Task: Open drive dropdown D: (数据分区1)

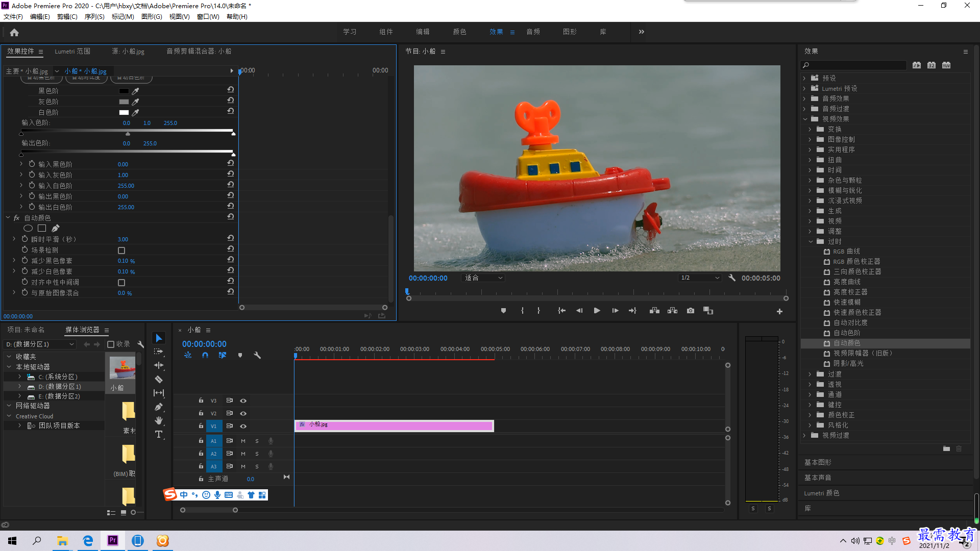Action: pos(40,344)
